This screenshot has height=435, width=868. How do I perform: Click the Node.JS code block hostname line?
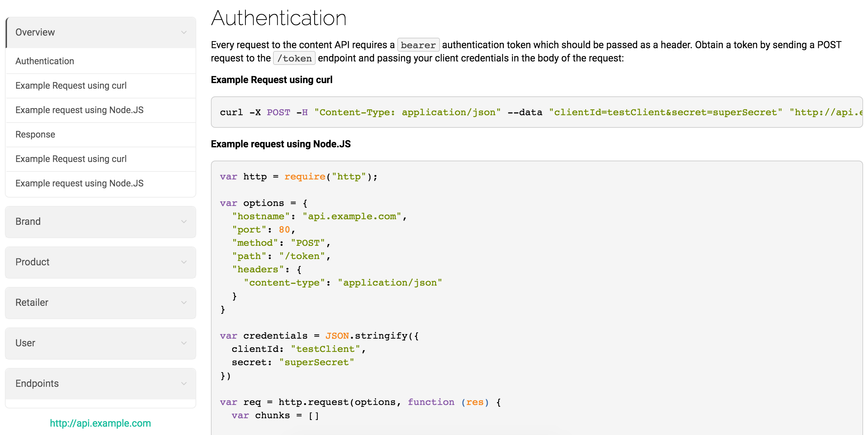coord(319,216)
